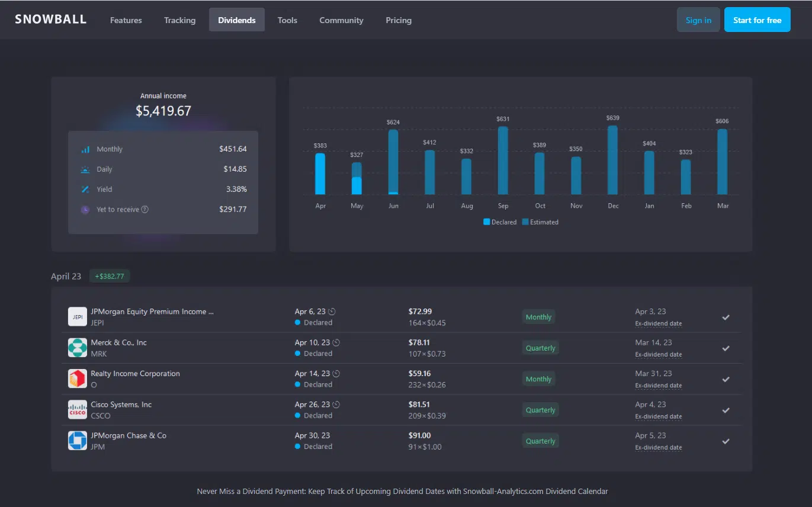Click the Ex-dividend date label under Apr 3, 23

[x=659, y=323]
